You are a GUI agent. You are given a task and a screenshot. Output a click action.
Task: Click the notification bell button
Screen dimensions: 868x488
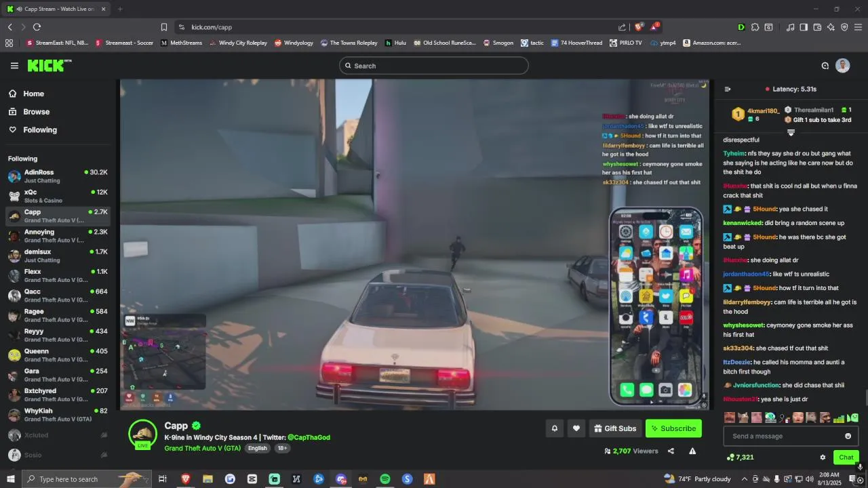555,428
